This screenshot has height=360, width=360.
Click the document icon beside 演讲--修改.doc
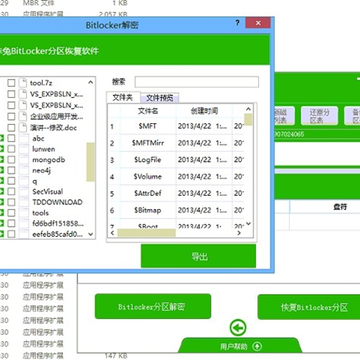click(23, 127)
